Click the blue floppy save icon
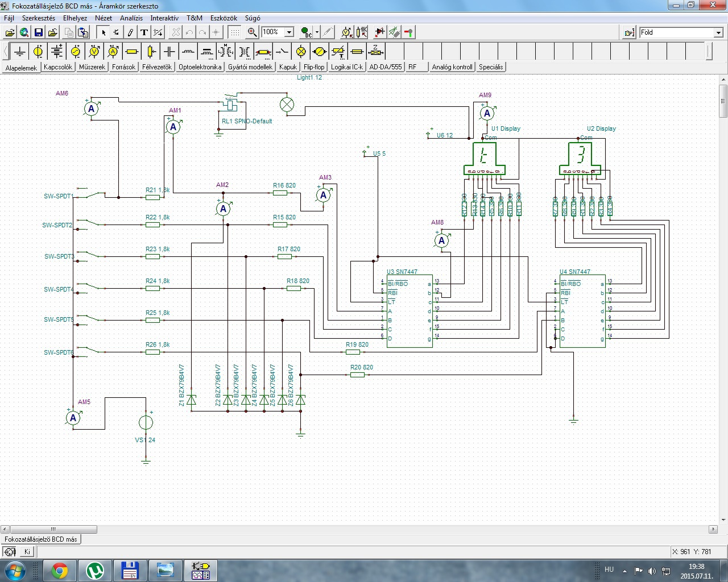 (x=39, y=32)
